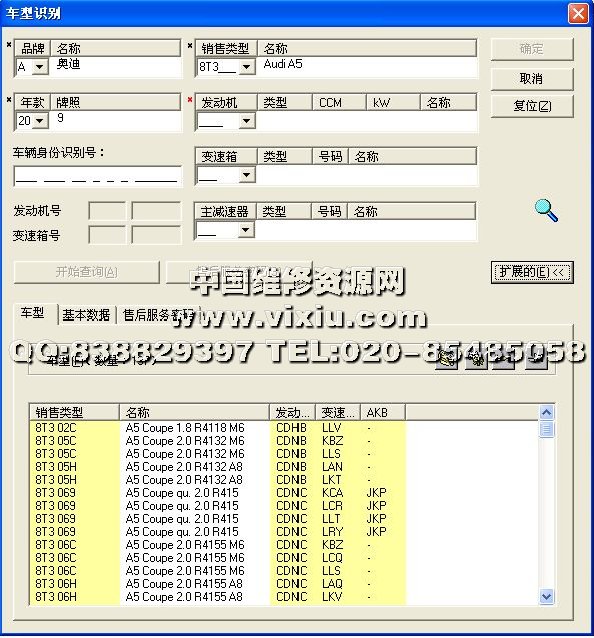Image resolution: width=594 pixels, height=638 pixels.
Task: Switch to the 基本数据 tab
Action: [86, 315]
